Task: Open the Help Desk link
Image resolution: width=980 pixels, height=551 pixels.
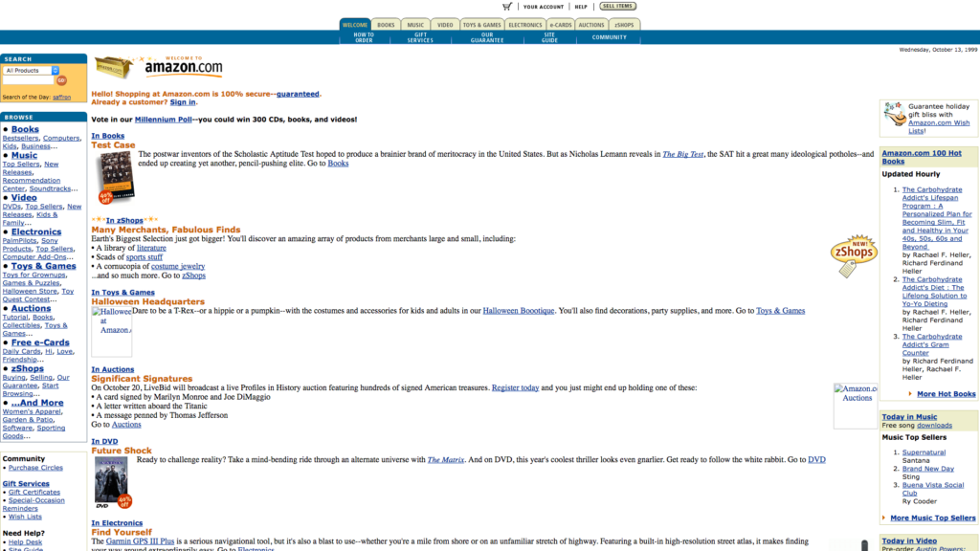Action: click(25, 542)
